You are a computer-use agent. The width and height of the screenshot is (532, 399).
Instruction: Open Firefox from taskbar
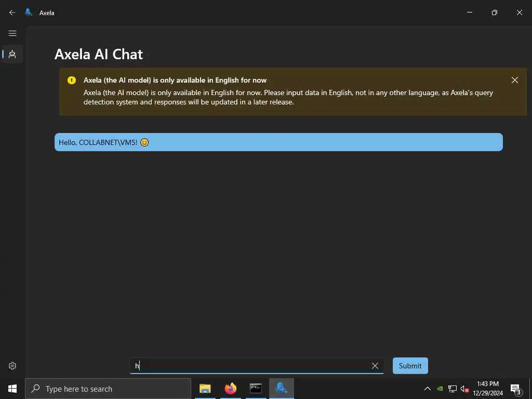pos(231,389)
